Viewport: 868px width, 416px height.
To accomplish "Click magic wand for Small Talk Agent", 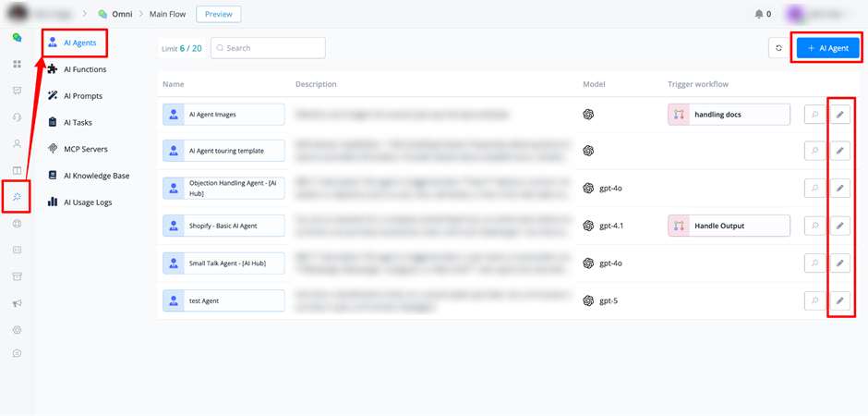I will pyautogui.click(x=814, y=263).
